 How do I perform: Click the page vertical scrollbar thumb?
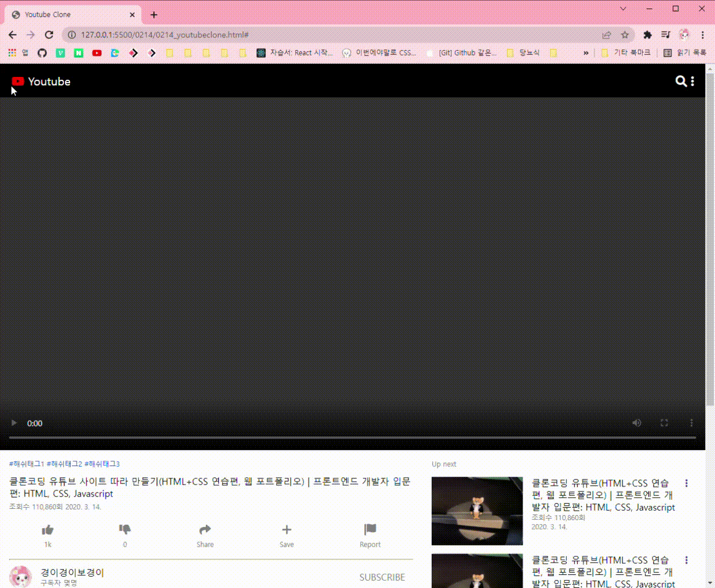710,239
